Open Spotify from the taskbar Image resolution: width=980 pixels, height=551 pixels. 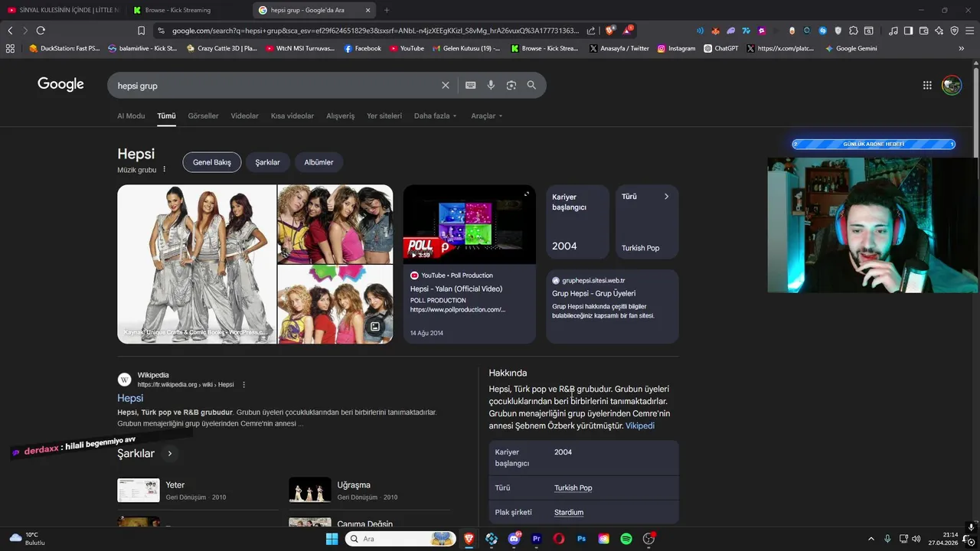[626, 539]
